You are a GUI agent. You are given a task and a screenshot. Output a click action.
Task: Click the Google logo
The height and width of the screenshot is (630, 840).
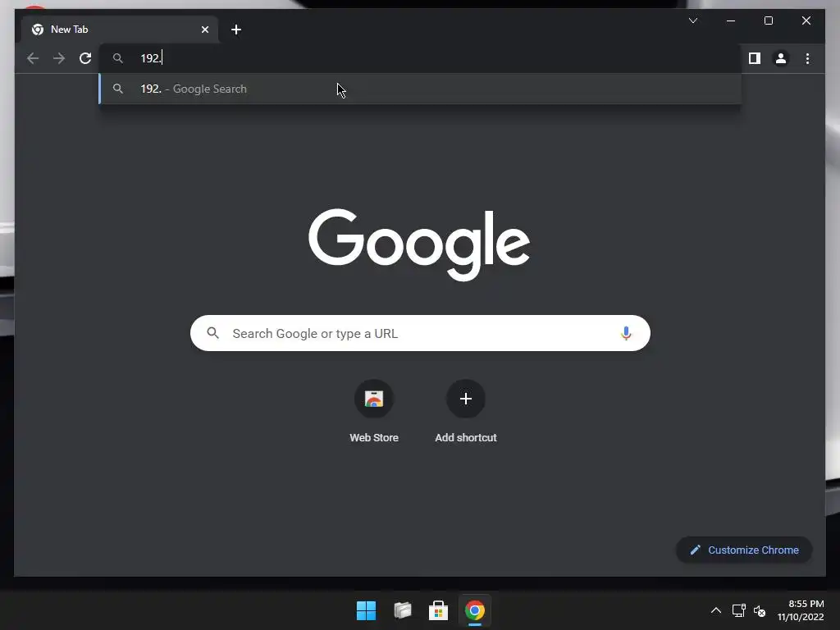tap(419, 244)
